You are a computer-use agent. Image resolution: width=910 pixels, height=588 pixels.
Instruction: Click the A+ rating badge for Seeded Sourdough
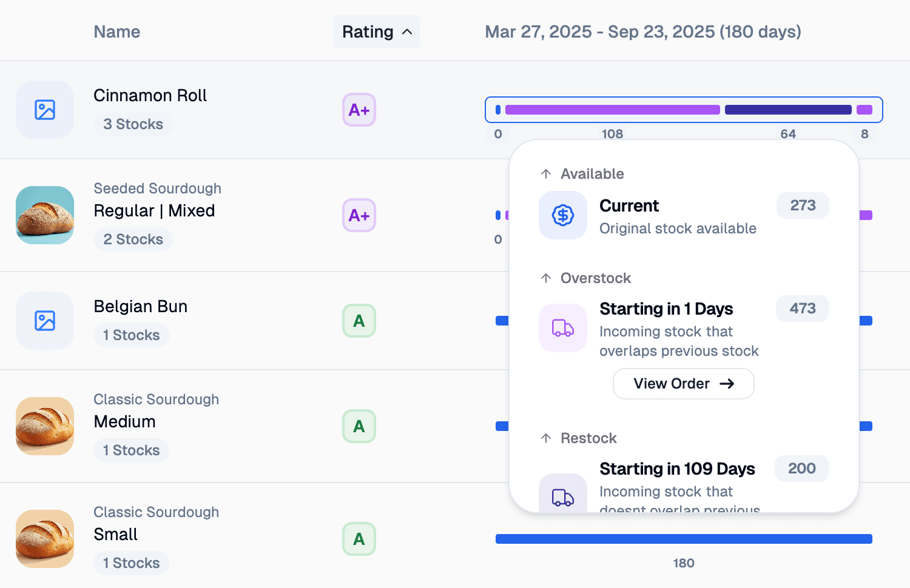click(359, 215)
